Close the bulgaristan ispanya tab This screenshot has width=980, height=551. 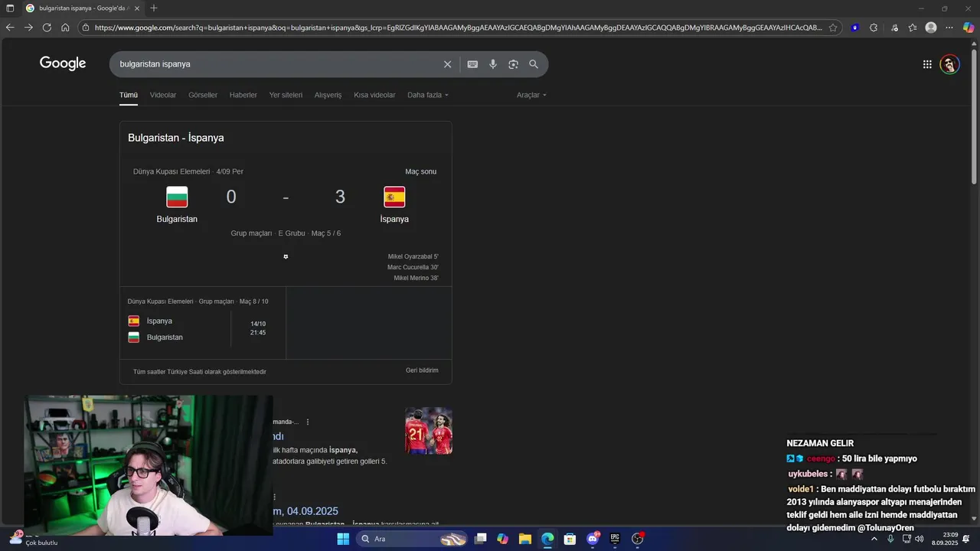coord(137,8)
